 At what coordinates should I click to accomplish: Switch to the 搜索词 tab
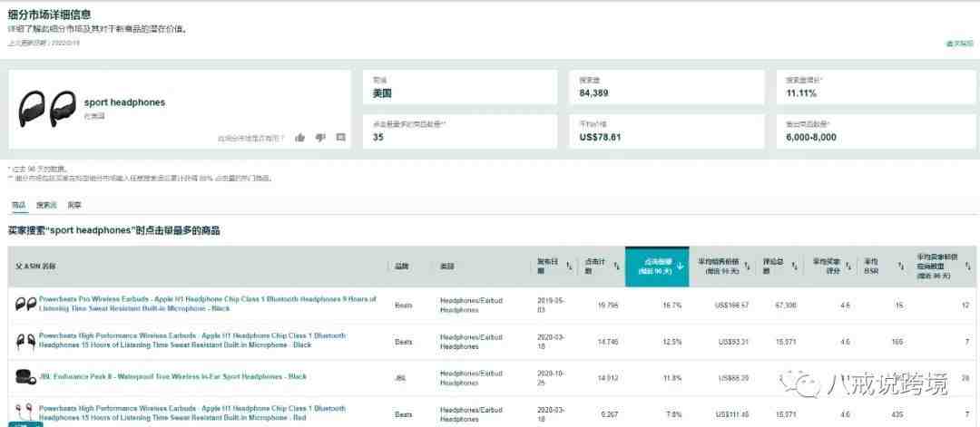pyautogui.click(x=46, y=205)
